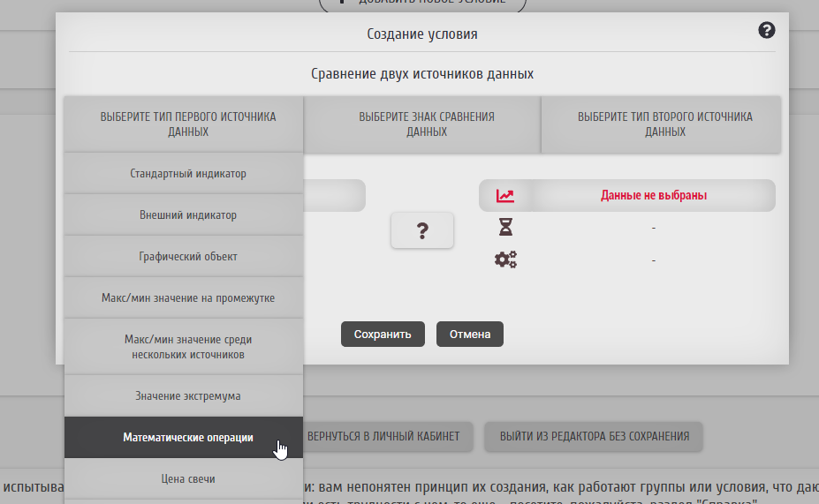Click 'Выйти из редактора без сохранения'

tap(594, 436)
